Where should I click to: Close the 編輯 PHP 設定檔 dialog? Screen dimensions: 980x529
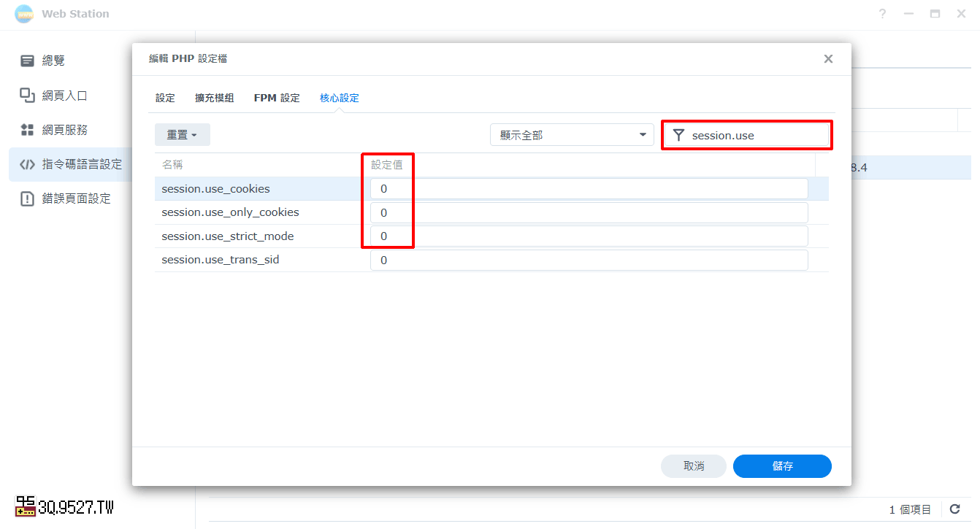click(828, 59)
